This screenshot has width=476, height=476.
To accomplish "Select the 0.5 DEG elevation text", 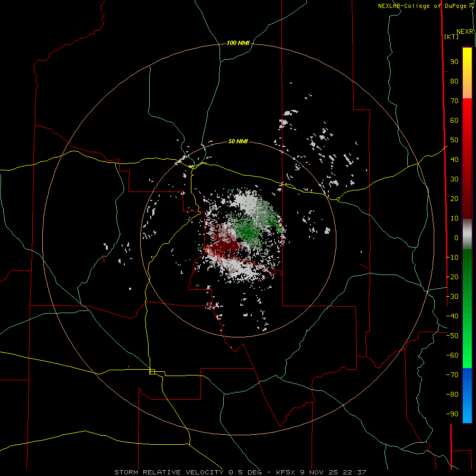I will point(246,472).
